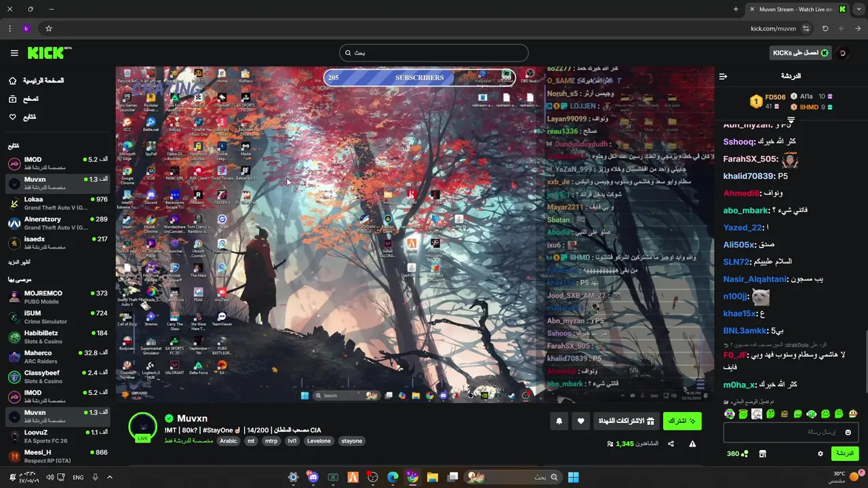Image resolution: width=868 pixels, height=488 pixels.
Task: Open the isaedx channel in the sidebar
Action: (x=58, y=243)
